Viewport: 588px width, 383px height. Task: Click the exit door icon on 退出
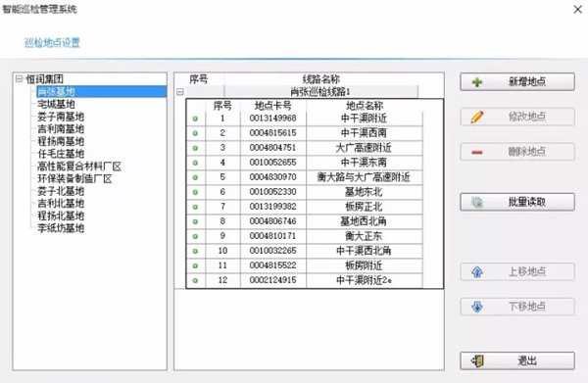(x=477, y=361)
